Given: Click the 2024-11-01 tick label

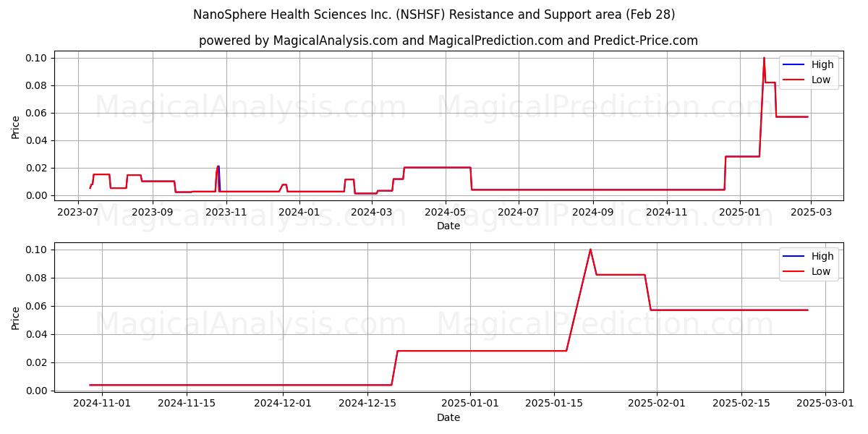Looking at the screenshot, I should [102, 404].
